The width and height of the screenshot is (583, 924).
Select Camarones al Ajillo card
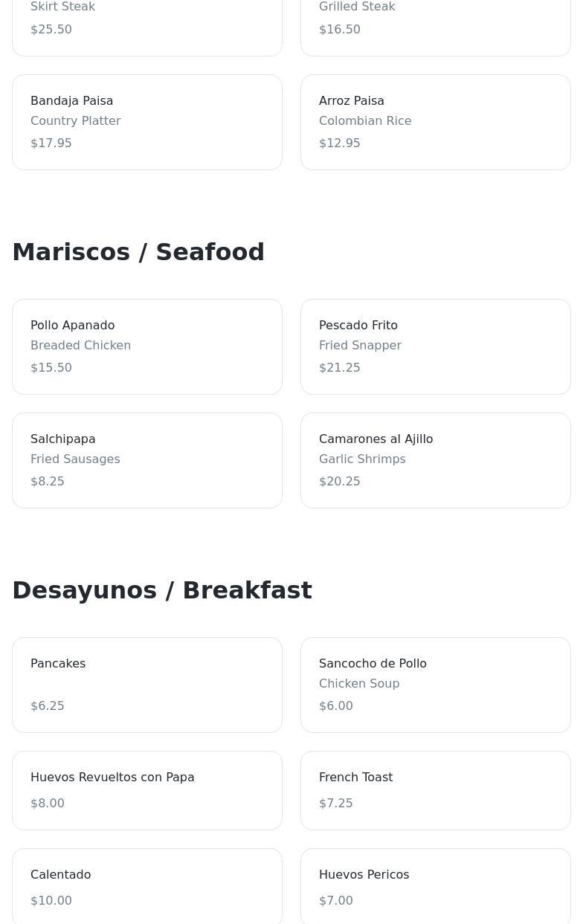point(435,460)
